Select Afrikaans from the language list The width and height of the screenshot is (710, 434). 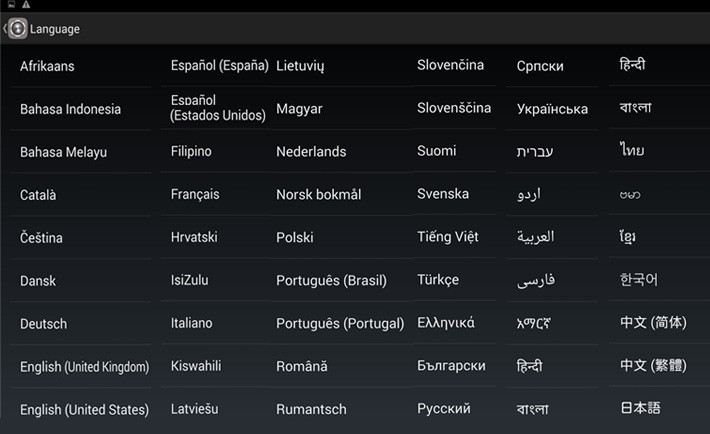click(47, 66)
